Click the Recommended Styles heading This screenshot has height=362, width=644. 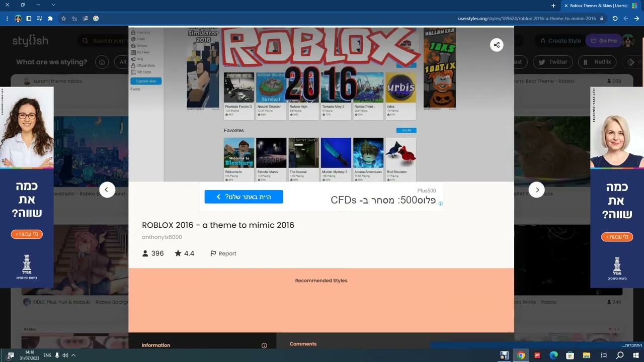[x=321, y=281]
